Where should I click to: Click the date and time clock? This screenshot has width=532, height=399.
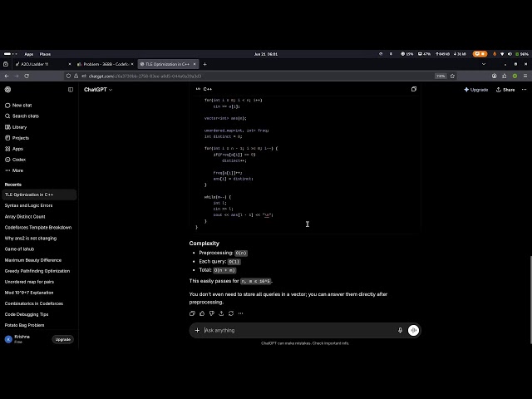tap(266, 54)
